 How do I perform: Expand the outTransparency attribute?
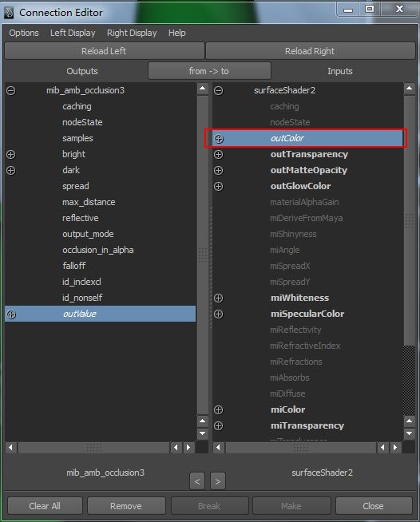click(219, 155)
